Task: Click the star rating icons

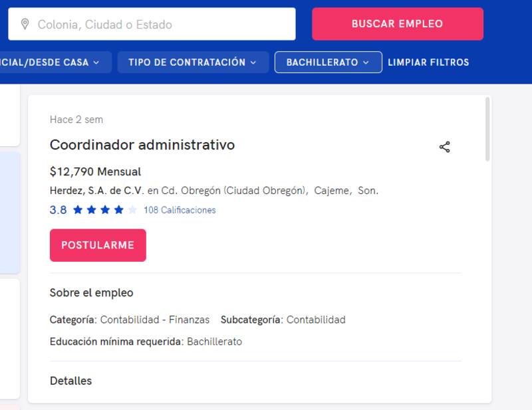Action: 104,210
